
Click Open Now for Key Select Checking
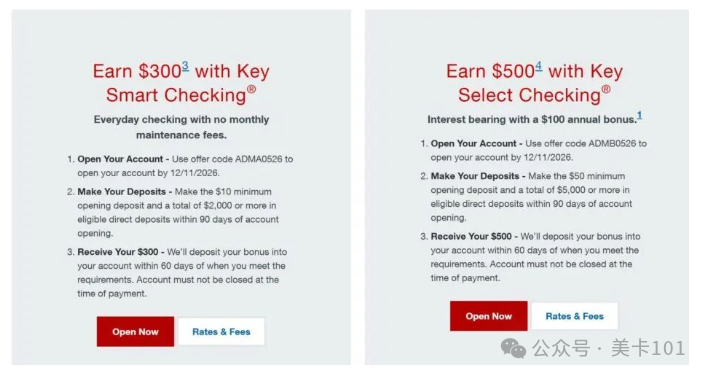coord(489,316)
